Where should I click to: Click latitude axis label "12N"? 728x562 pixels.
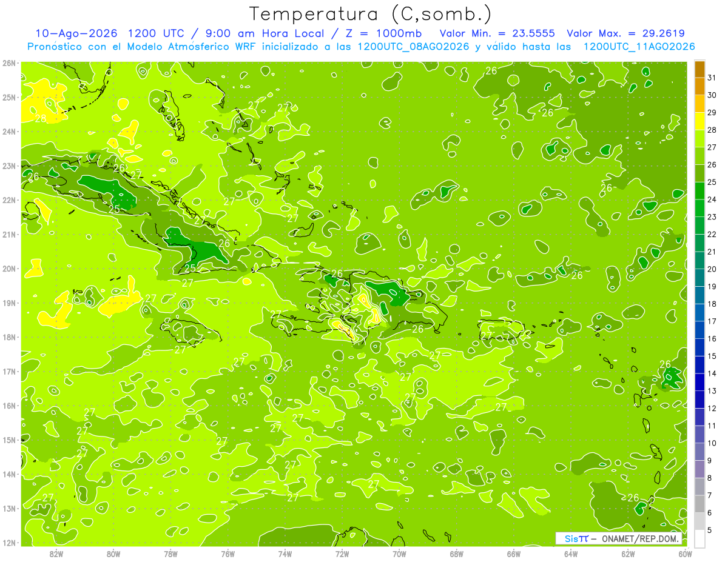(x=8, y=543)
